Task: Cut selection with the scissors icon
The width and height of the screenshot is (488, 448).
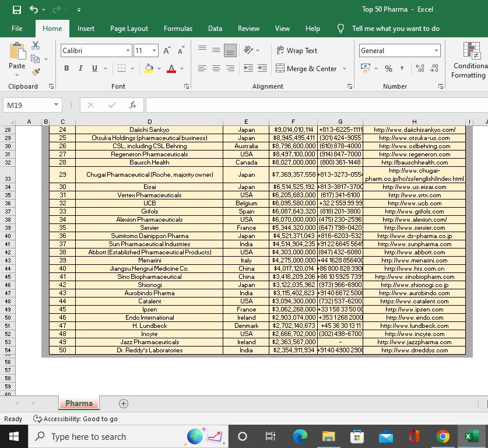Action: click(x=36, y=45)
